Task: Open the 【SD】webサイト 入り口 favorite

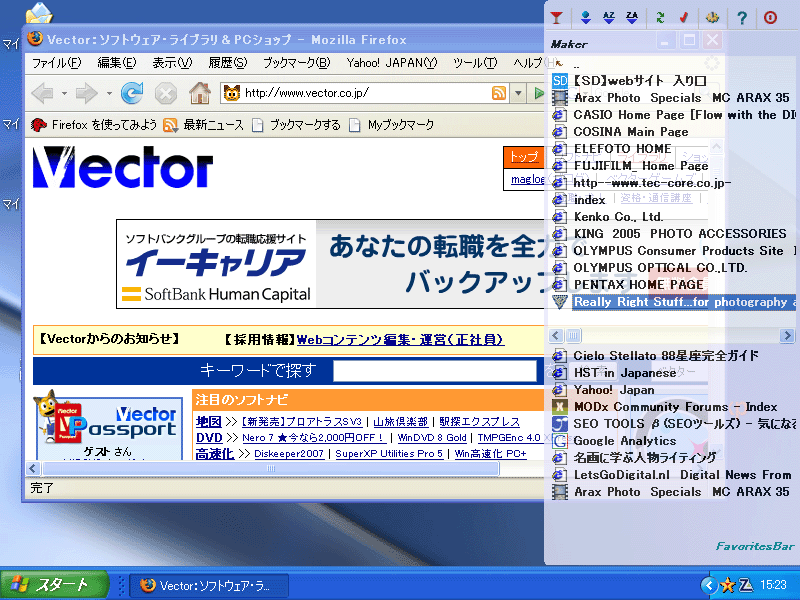Action: tap(630, 81)
